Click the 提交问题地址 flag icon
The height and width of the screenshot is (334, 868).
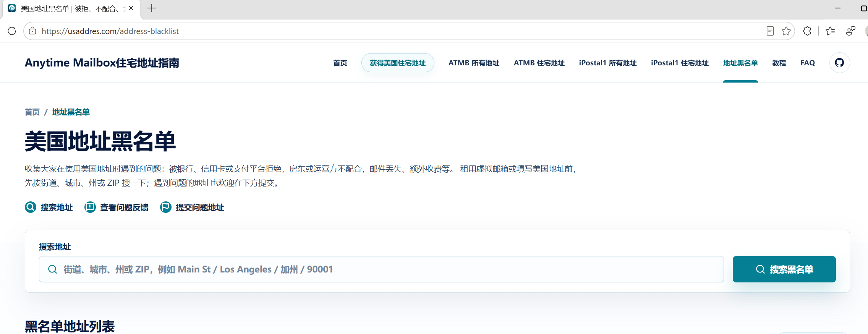point(166,207)
